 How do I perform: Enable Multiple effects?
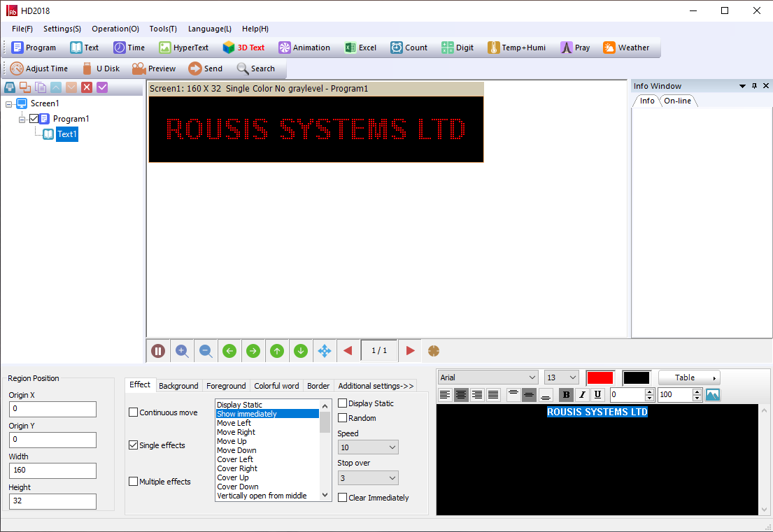click(x=133, y=481)
